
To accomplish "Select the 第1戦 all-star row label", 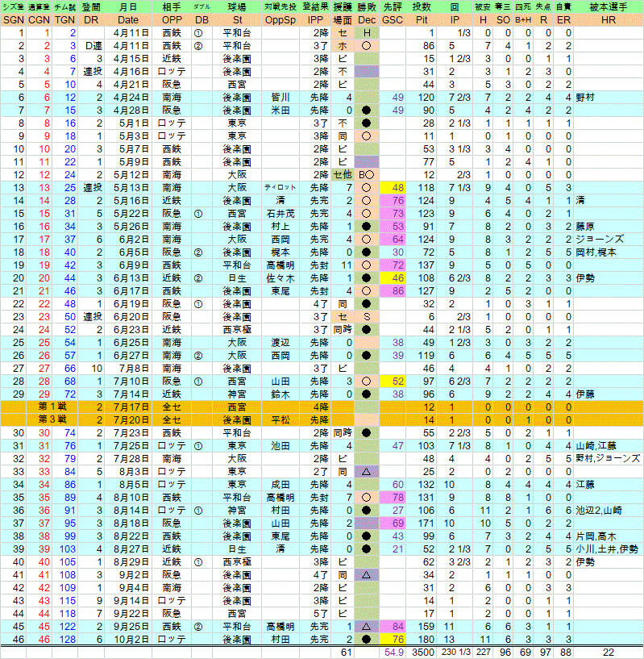I will pos(52,407).
